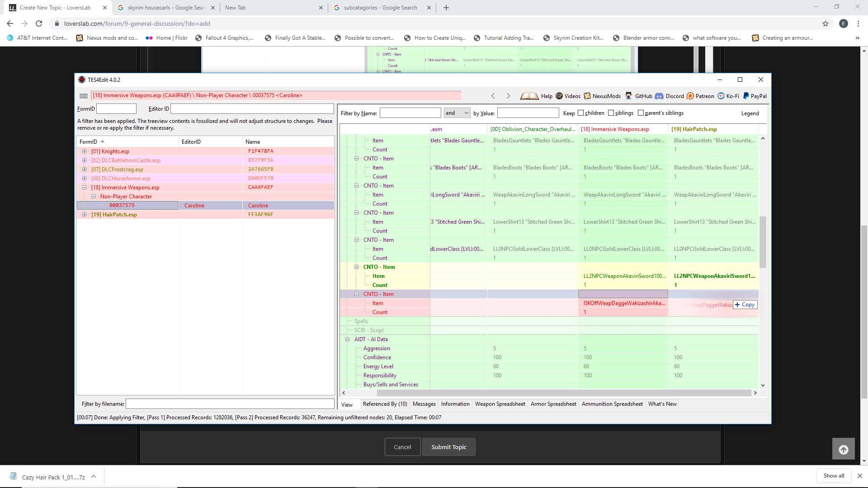Switch to the Ammunition Spreadsheet tab
Screen dimensions: 868x488
coord(612,404)
